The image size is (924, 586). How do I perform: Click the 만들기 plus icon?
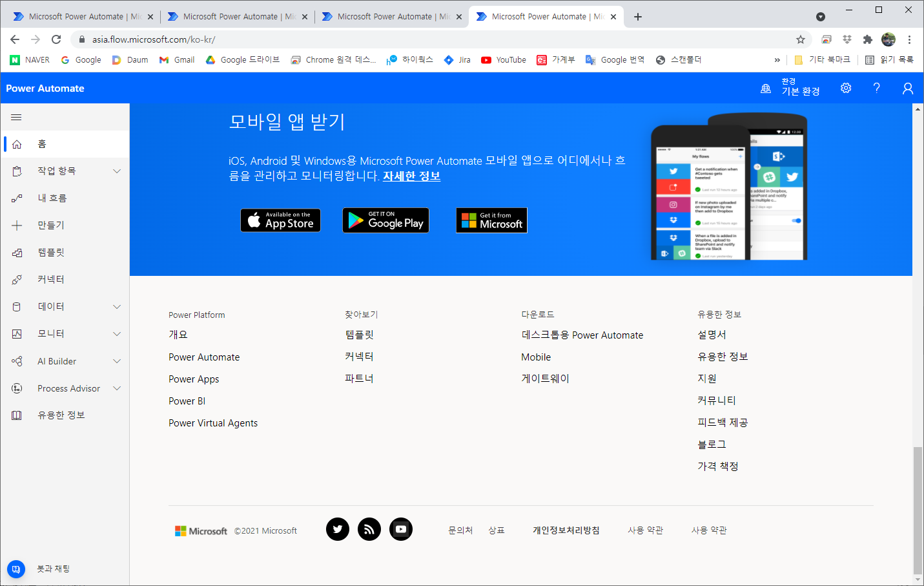[17, 225]
